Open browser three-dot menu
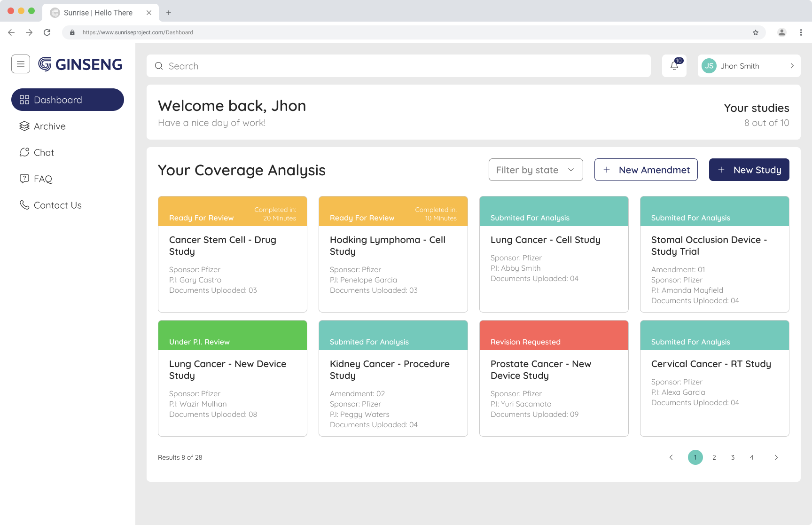The image size is (812, 525). 801,32
